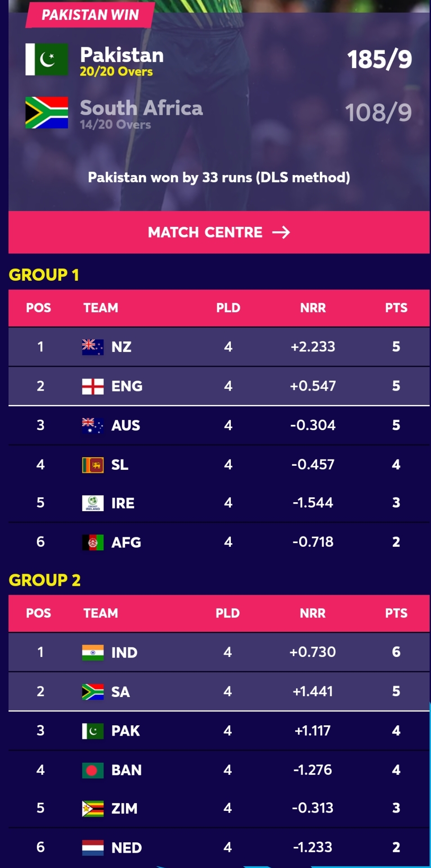Click the India flag icon

click(x=93, y=652)
